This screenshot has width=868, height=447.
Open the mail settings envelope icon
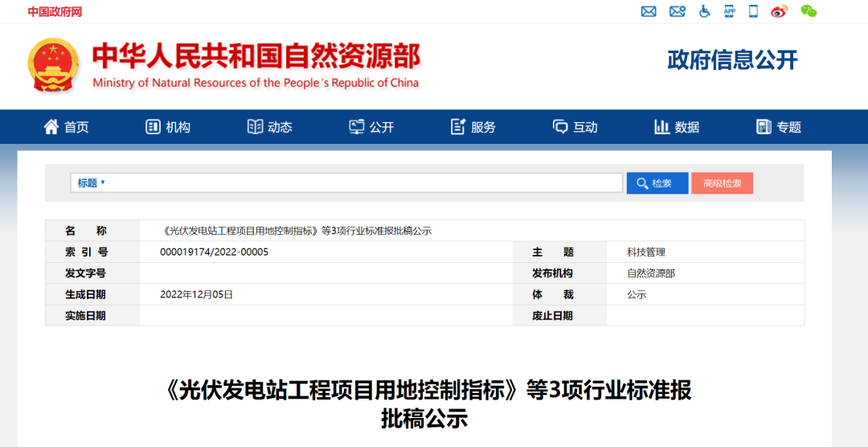tap(678, 11)
